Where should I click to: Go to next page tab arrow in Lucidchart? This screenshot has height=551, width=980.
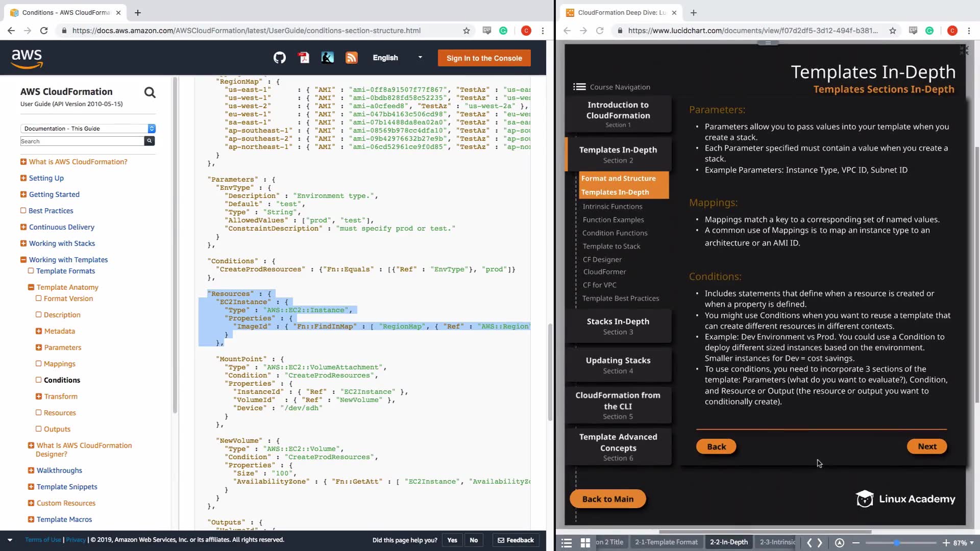820,542
